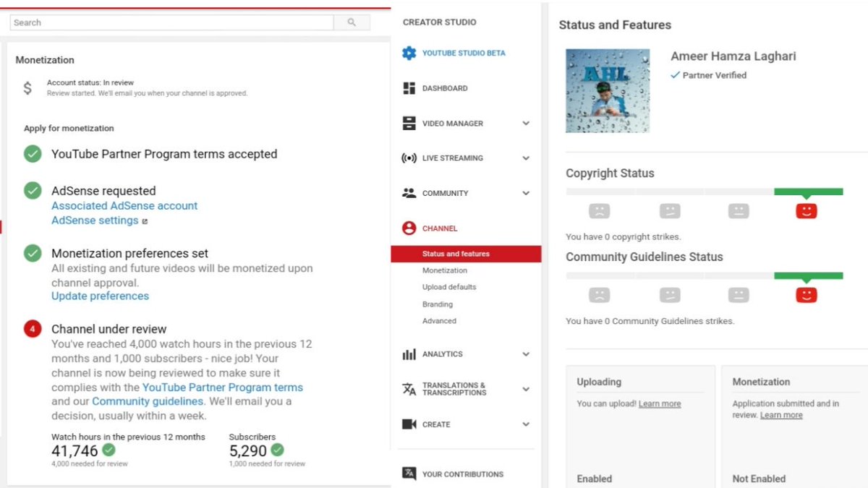Click the red happy face under Copyright Status
This screenshot has width=868, height=488.
pos(807,211)
